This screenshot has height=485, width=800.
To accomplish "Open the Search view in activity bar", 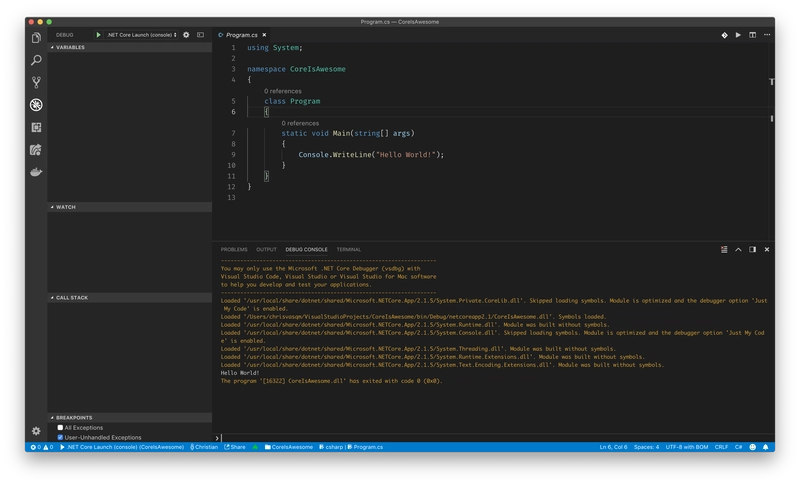I will coord(36,60).
